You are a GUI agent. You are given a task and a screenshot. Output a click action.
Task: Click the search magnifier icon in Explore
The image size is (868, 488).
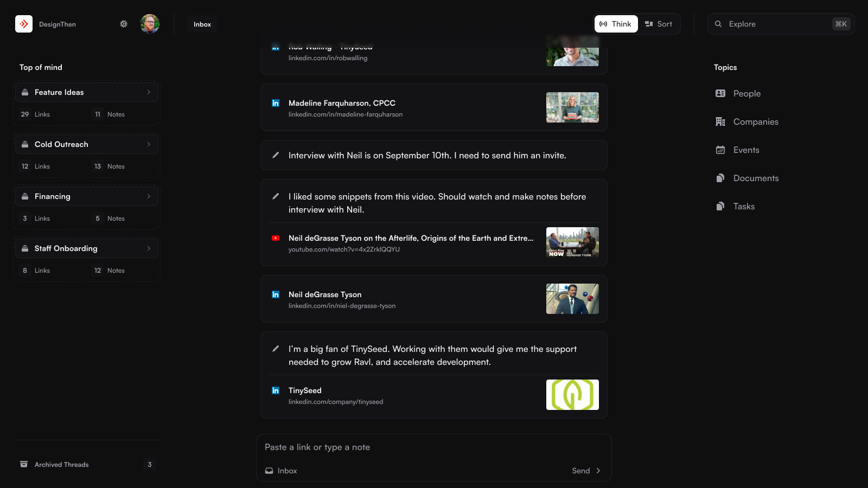[718, 24]
